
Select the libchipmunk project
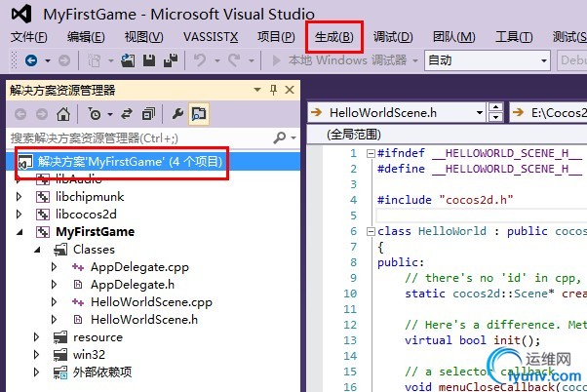90,197
